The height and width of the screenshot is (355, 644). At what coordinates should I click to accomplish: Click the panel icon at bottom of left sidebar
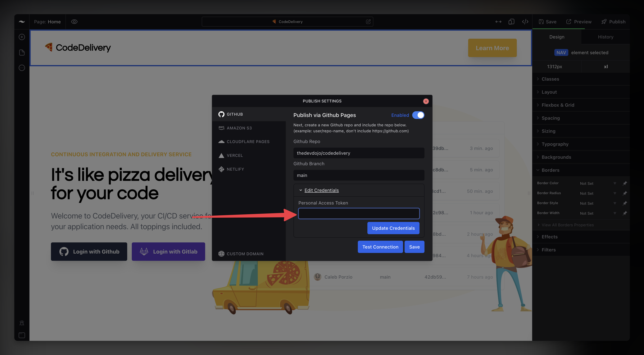22,335
